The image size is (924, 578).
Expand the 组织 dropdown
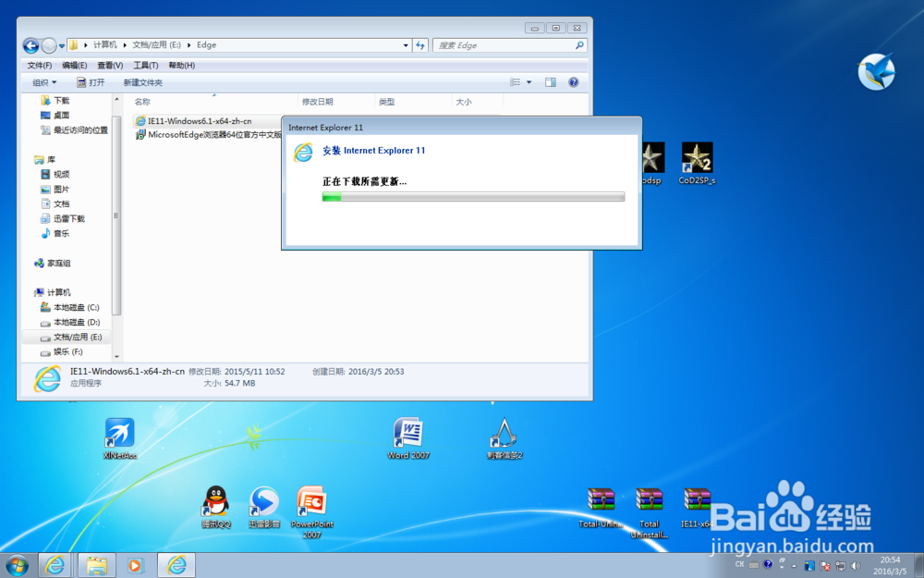[44, 82]
